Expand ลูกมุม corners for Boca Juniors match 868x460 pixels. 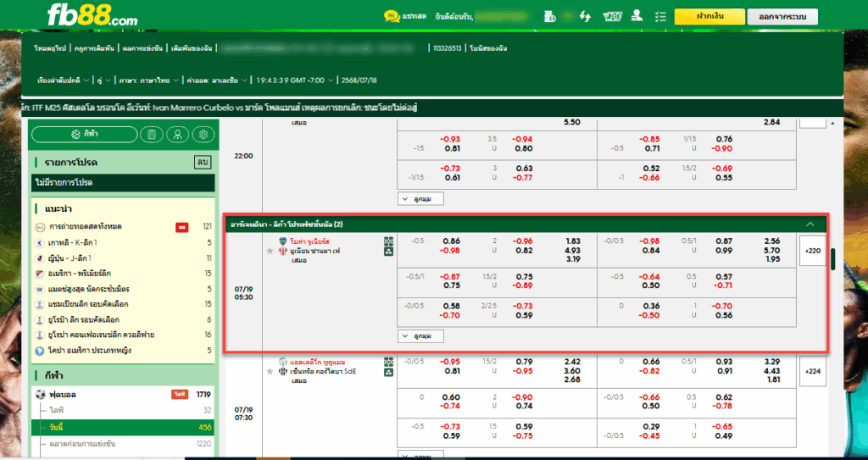pos(420,336)
